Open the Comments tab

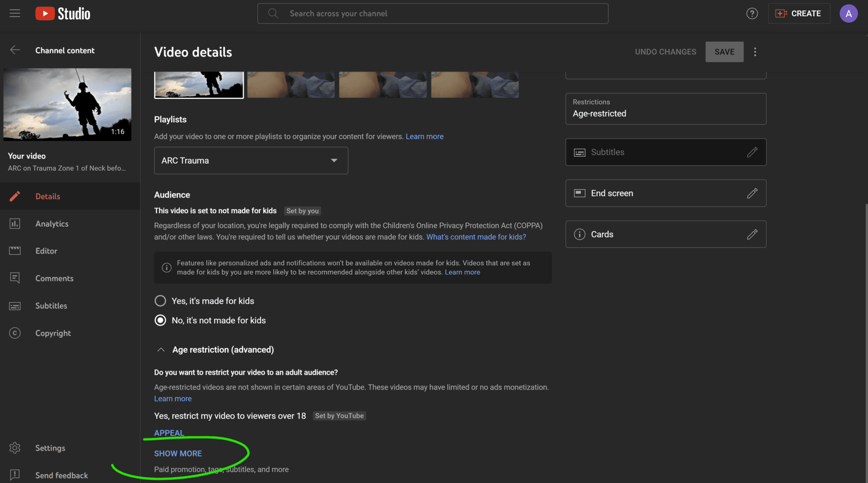[x=70, y=278]
